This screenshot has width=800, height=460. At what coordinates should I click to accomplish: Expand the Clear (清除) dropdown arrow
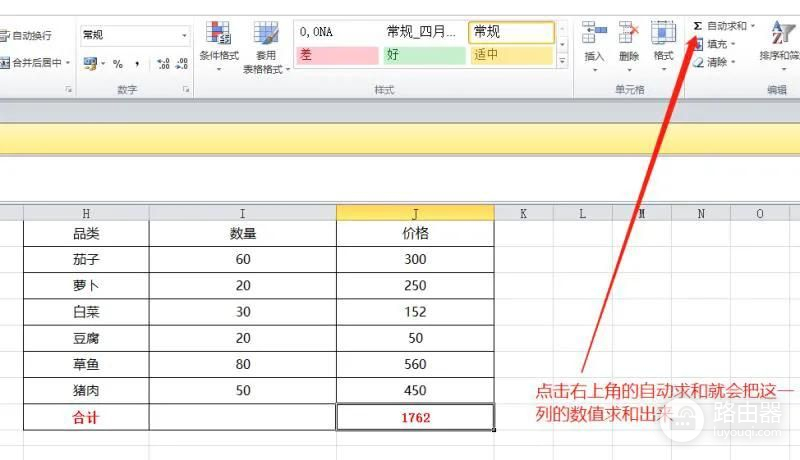[x=733, y=62]
